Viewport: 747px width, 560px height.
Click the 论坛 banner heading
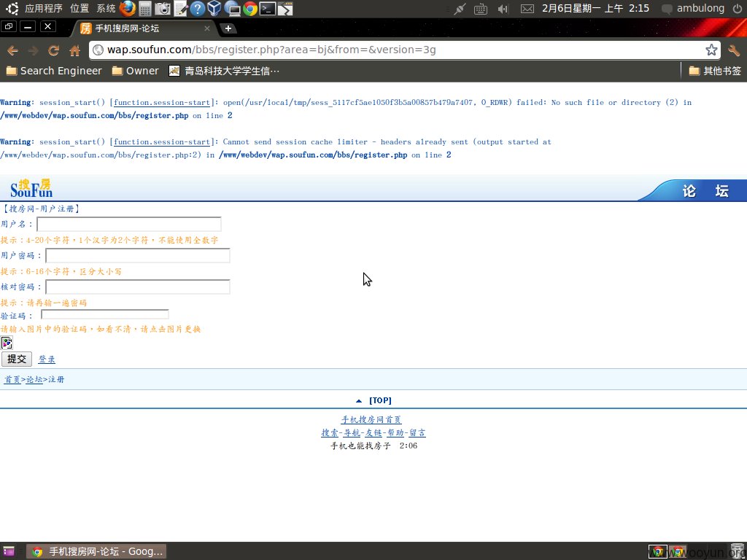point(705,191)
